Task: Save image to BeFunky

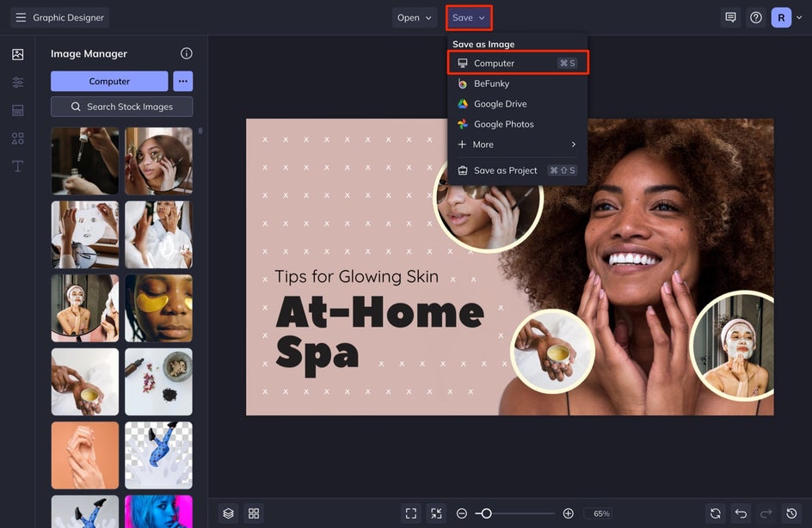Action: pyautogui.click(x=518, y=83)
